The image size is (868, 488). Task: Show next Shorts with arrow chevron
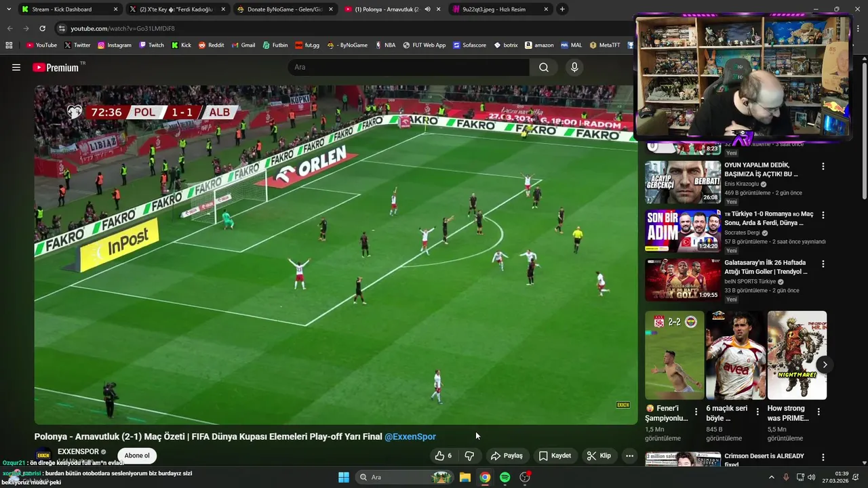click(x=825, y=365)
